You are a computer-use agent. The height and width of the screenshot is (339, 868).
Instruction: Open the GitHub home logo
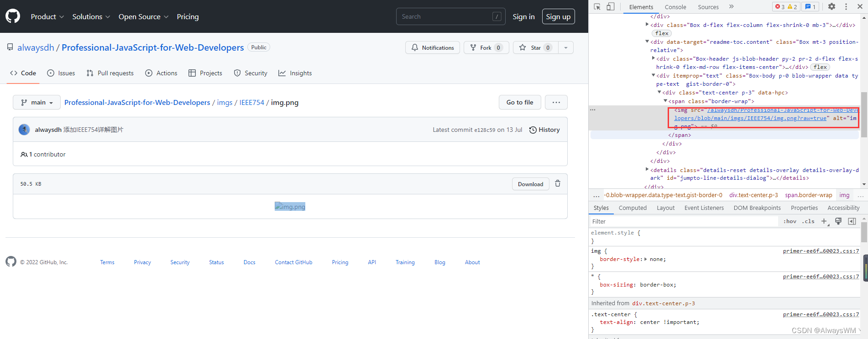click(x=13, y=16)
